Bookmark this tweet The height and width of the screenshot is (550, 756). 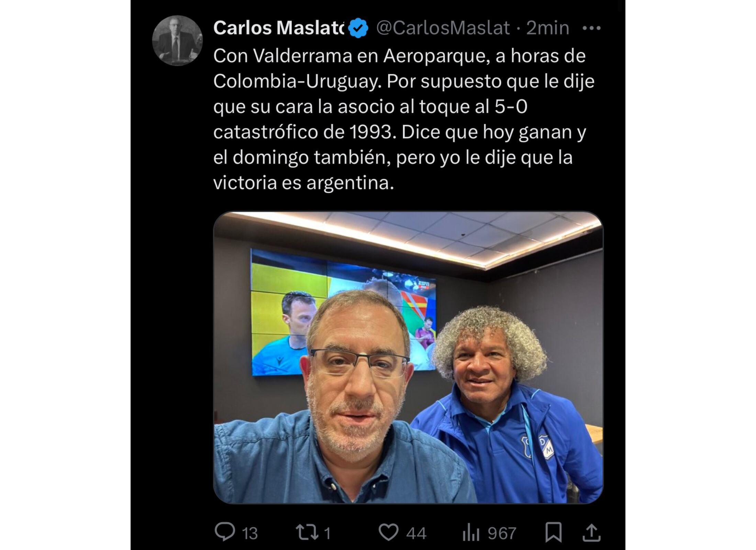point(553,532)
